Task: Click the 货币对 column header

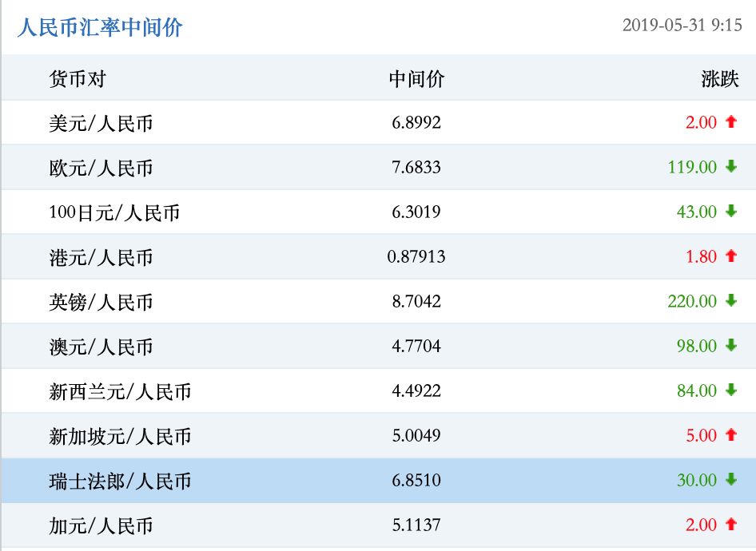Action: pos(70,78)
